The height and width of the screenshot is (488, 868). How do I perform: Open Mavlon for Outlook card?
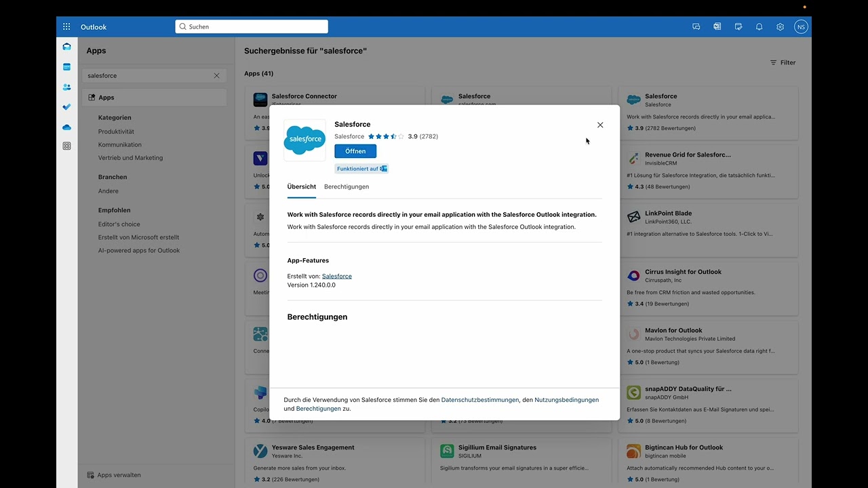coord(708,347)
